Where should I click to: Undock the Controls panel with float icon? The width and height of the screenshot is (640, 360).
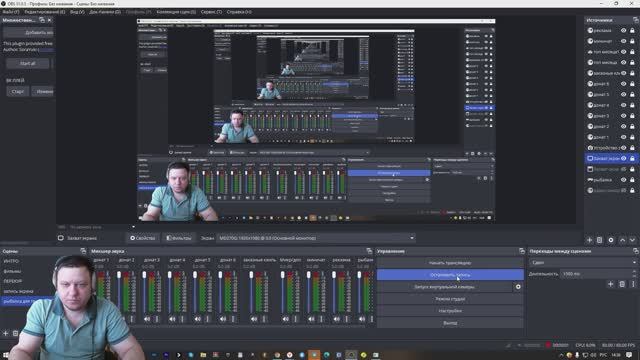tap(522, 251)
